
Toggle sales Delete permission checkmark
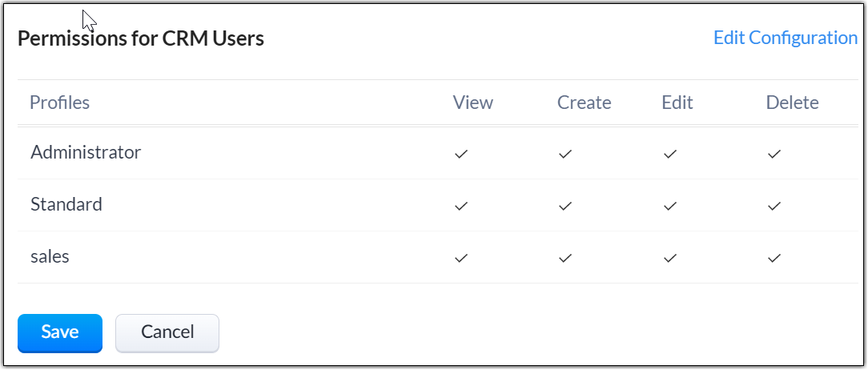(774, 258)
